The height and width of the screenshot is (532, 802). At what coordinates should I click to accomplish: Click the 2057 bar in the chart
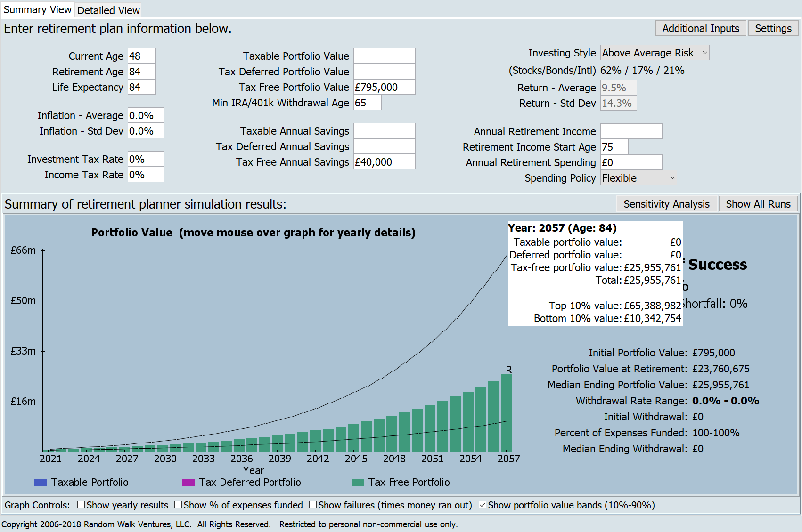click(x=506, y=413)
